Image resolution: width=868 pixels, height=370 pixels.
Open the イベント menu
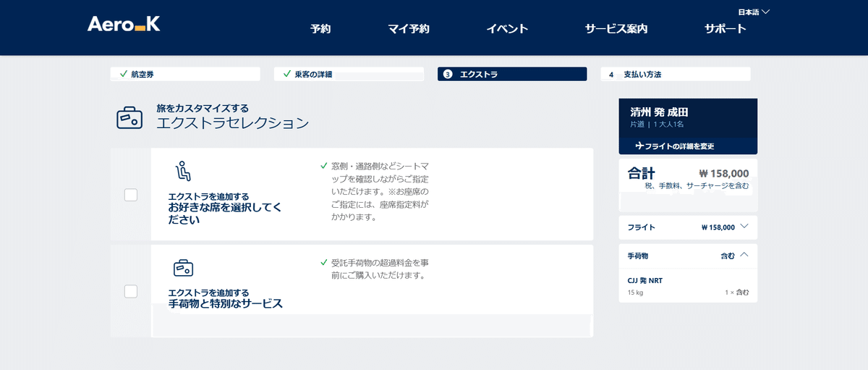(x=507, y=30)
